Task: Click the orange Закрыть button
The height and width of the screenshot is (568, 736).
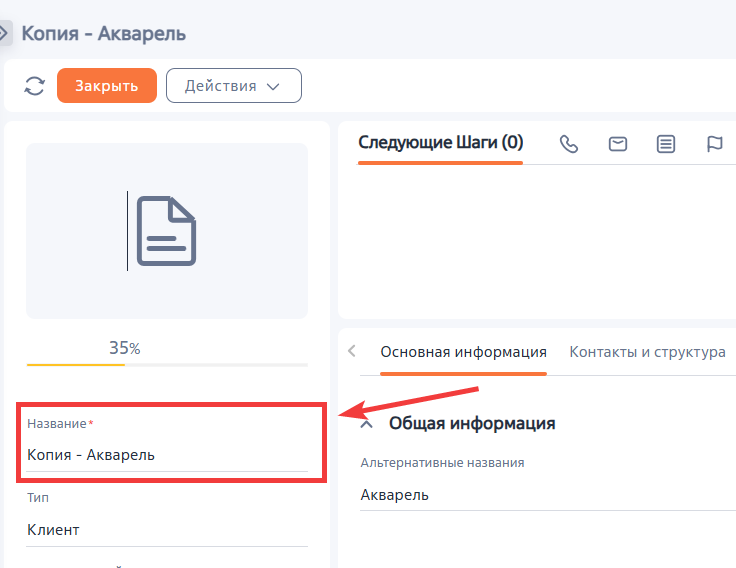Action: pos(107,85)
